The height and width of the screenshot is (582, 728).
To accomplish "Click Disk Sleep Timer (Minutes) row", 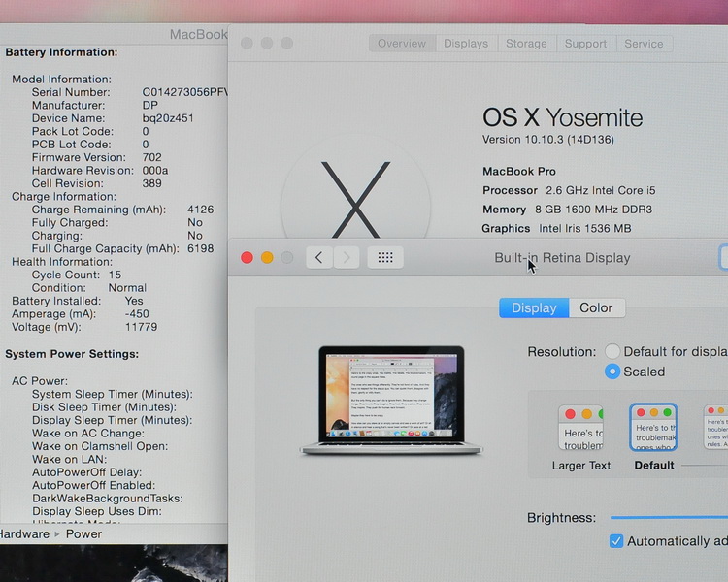I will 104,407.
